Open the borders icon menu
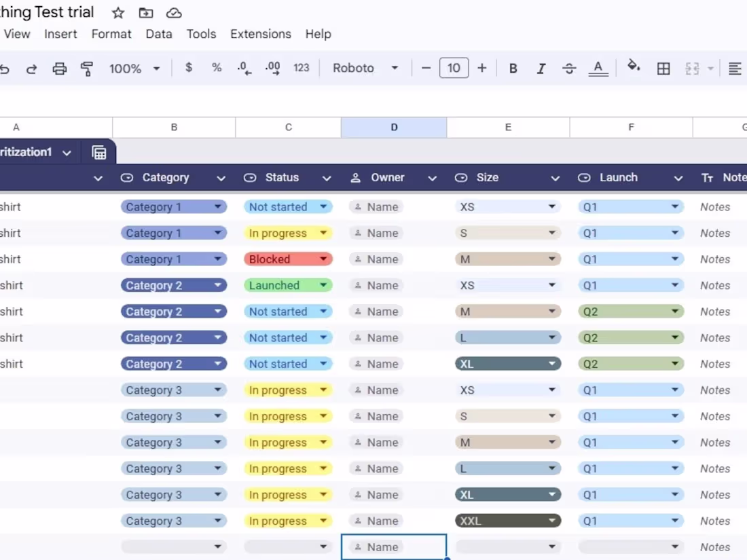The image size is (747, 560). 663,68
